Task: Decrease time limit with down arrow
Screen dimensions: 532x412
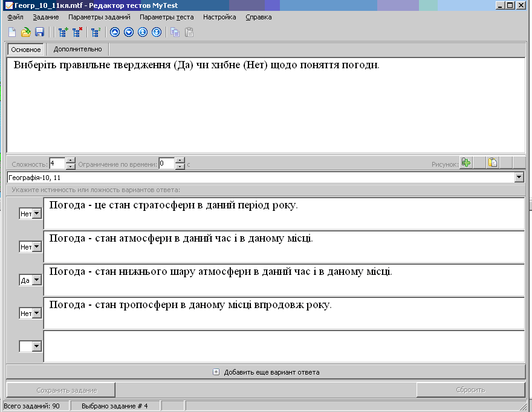Action: 180,166
